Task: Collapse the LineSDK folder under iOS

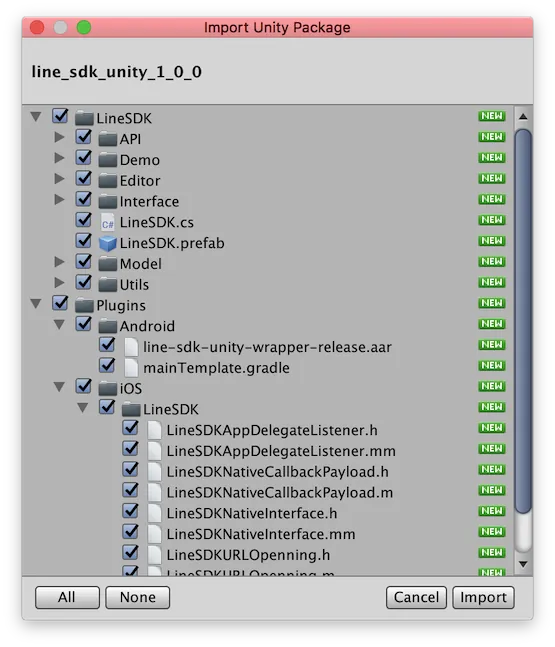Action: (x=83, y=408)
